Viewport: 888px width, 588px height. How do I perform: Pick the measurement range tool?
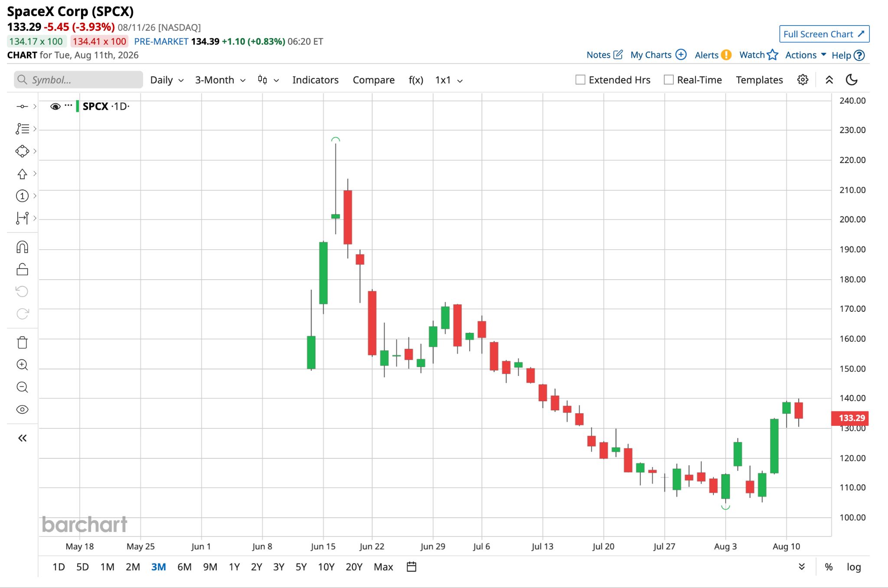click(x=22, y=218)
